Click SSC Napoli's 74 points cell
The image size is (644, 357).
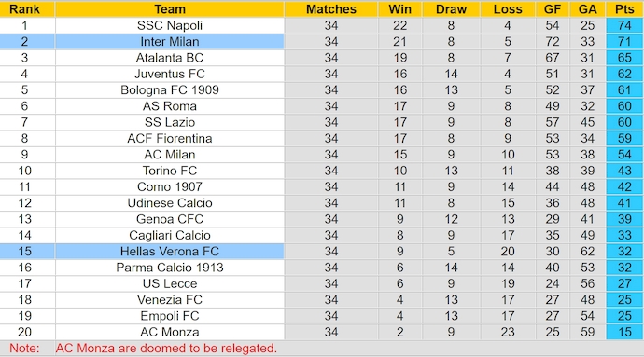[624, 25]
